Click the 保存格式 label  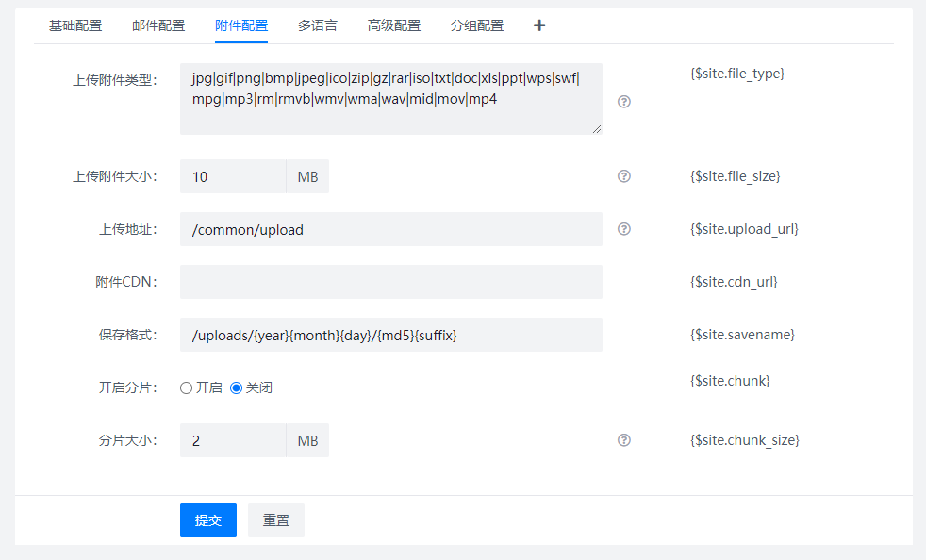(x=127, y=335)
